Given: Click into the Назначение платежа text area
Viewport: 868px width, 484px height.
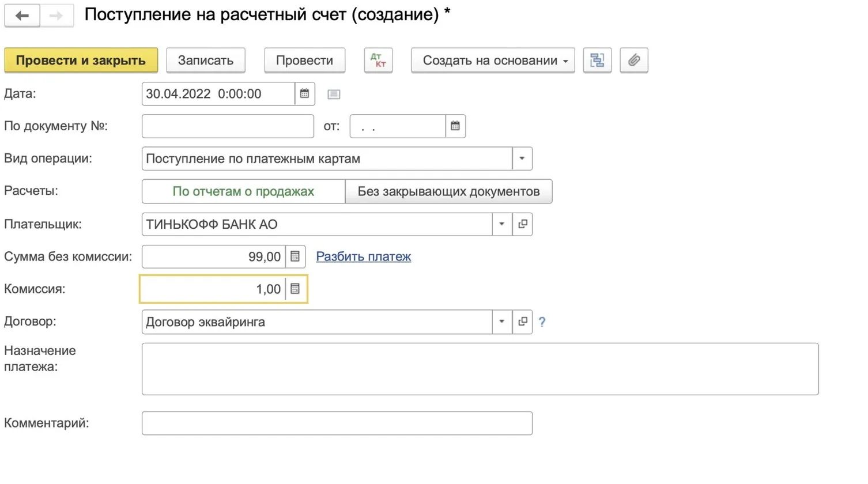Looking at the screenshot, I should [480, 369].
